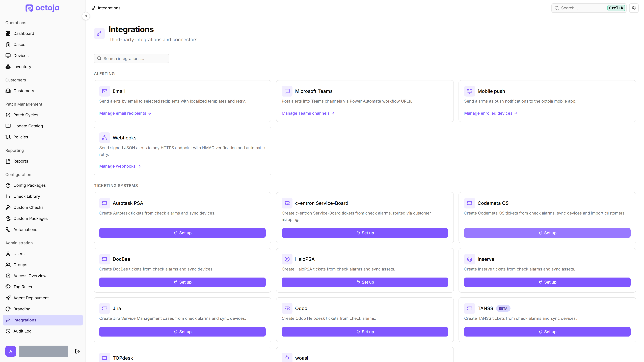The width and height of the screenshot is (644, 362).
Task: Click the BETA badge next to TANSS
Action: [503, 309]
